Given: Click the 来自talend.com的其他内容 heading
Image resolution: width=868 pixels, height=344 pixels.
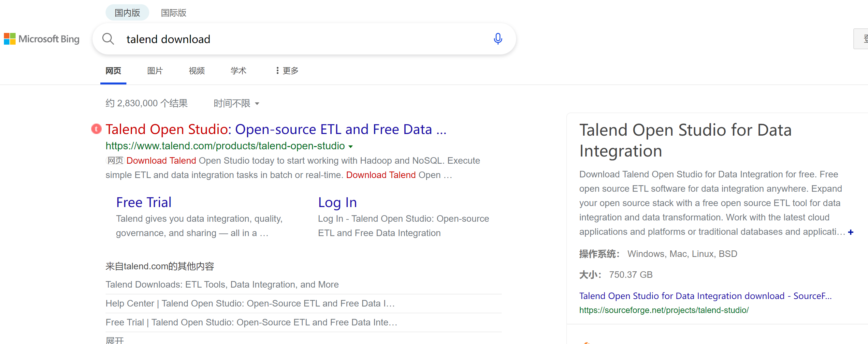Looking at the screenshot, I should tap(160, 266).
